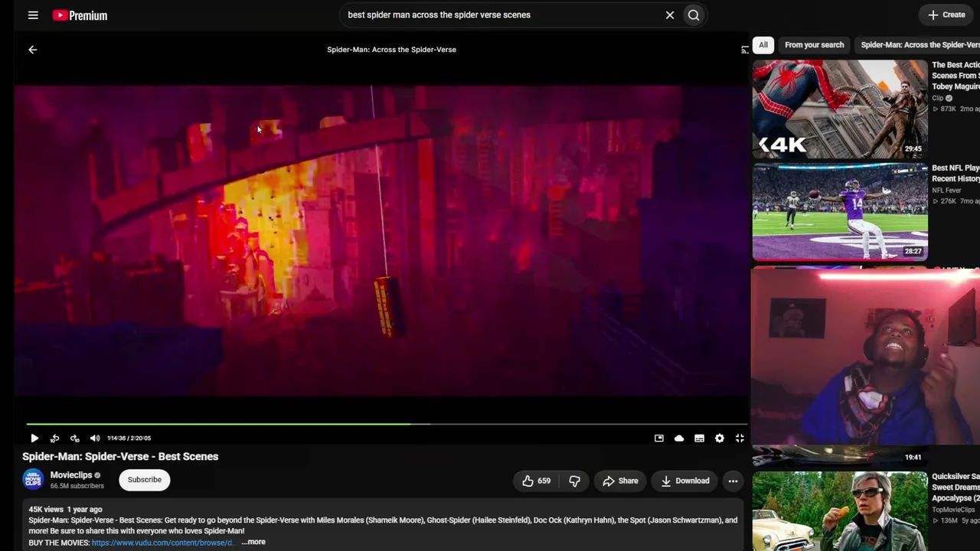Open more actions three-dot menu

(733, 481)
